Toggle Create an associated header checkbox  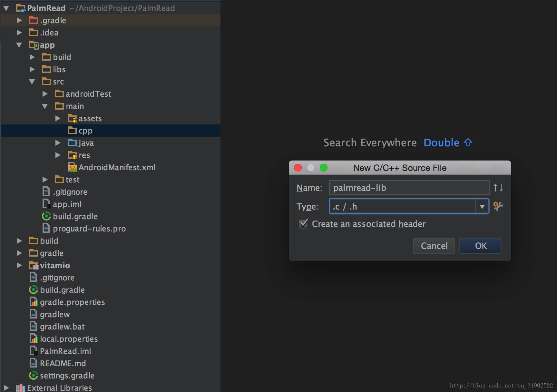pos(303,224)
